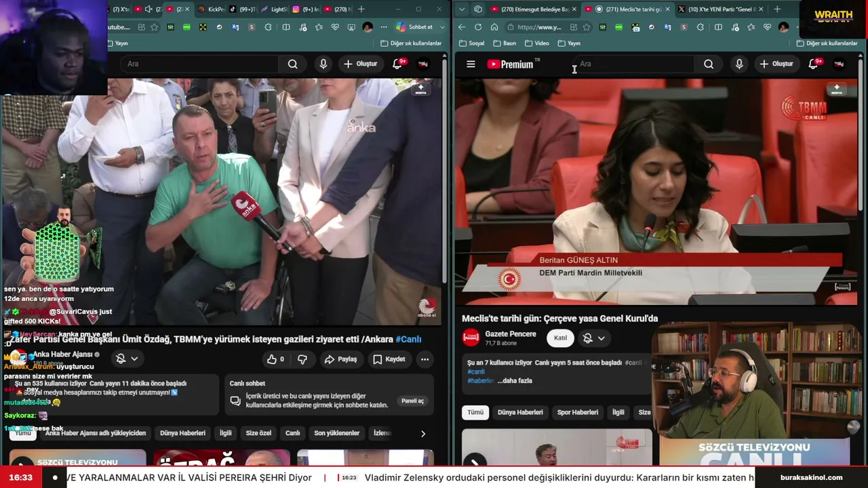This screenshot has height=488, width=868.
Task: Select the Spor Haberleri chip
Action: tap(578, 412)
